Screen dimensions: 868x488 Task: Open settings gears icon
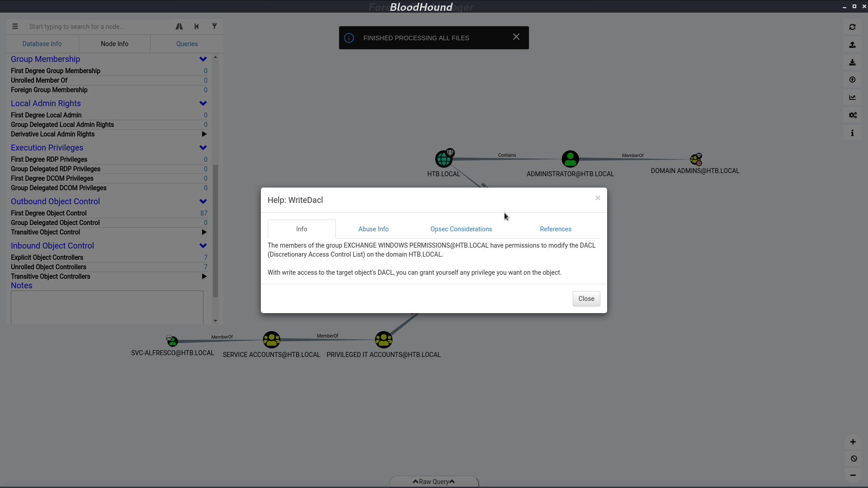[853, 115]
